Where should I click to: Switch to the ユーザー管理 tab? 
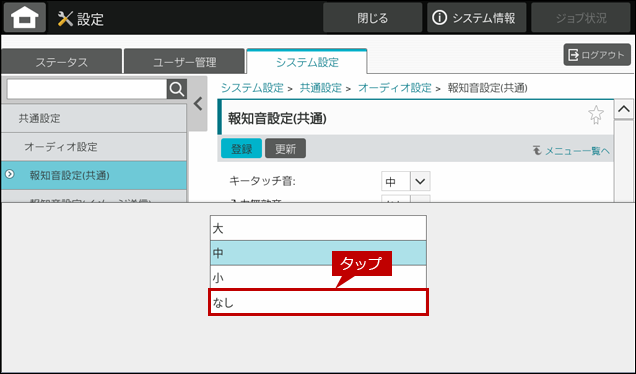tap(184, 62)
